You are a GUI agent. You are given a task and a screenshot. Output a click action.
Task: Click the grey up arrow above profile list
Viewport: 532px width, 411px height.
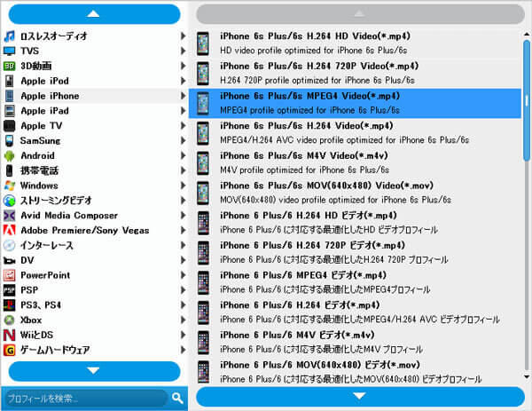(x=360, y=14)
